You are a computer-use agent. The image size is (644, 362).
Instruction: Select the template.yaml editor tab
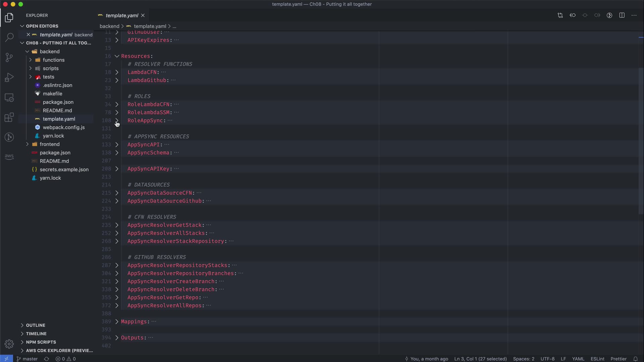coord(121,15)
